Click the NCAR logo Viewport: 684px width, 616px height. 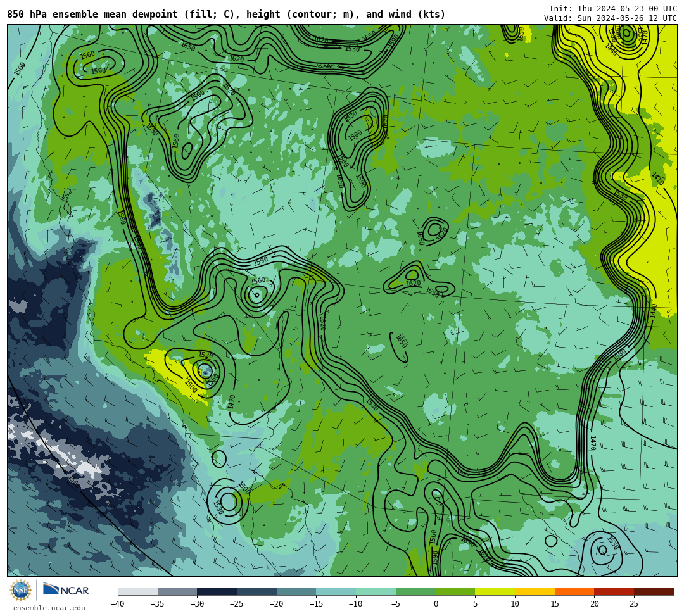click(66, 590)
